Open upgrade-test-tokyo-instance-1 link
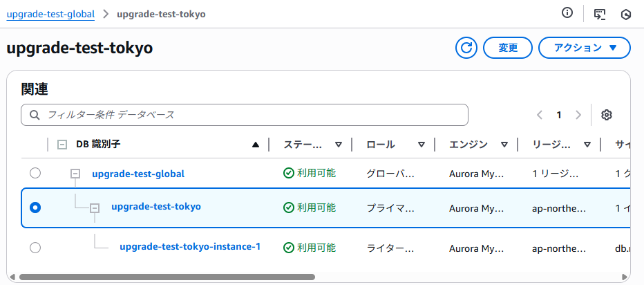This screenshot has height=285, width=644. [x=190, y=246]
